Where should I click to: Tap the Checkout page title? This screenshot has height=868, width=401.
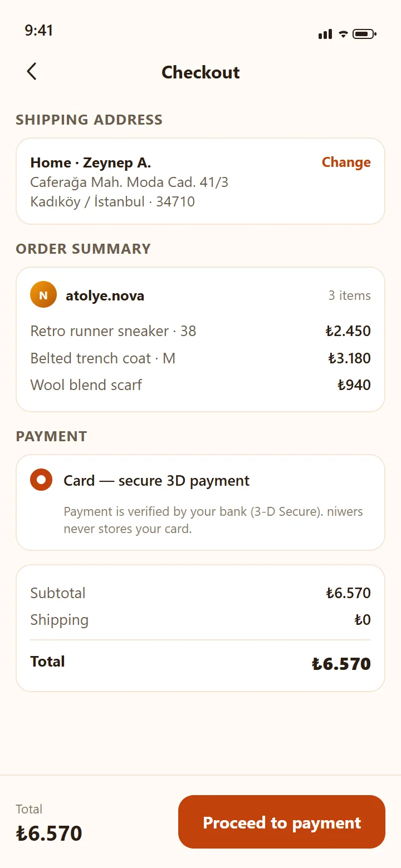click(x=200, y=72)
